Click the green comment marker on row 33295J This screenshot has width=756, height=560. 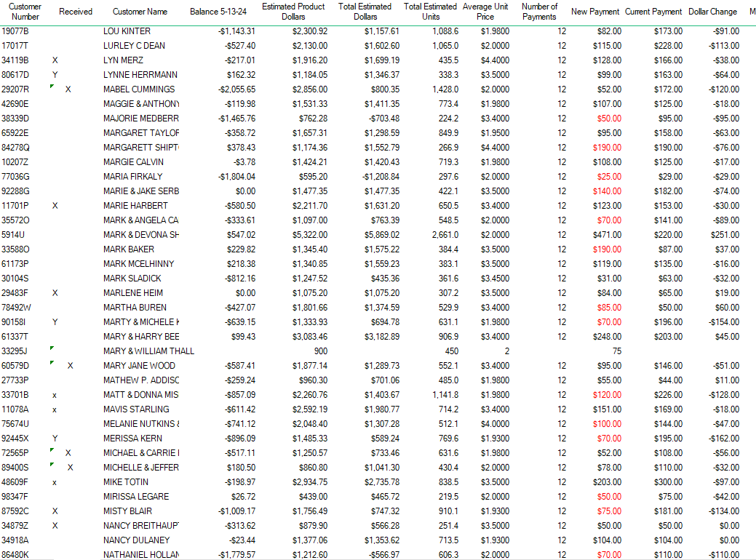click(52, 348)
